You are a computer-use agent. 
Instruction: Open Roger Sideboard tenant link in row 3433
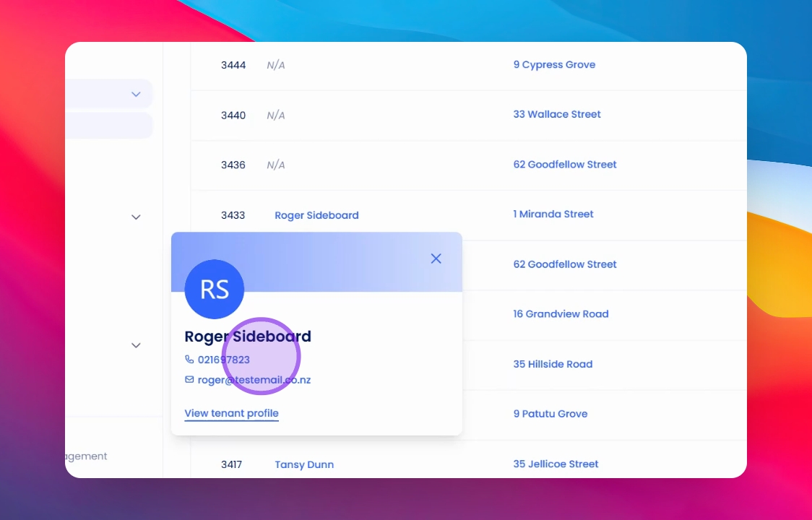[x=316, y=215]
